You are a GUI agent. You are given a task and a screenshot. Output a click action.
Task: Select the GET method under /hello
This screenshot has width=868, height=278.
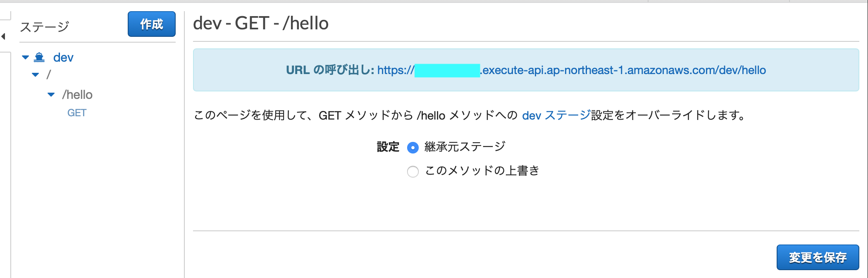[77, 113]
